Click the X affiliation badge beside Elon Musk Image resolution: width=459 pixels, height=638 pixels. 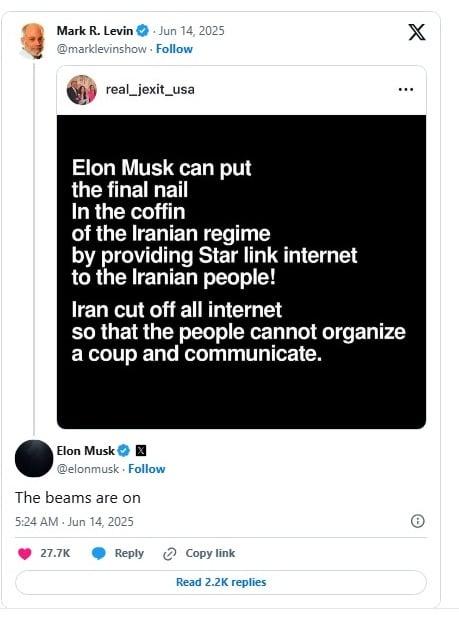(x=141, y=451)
